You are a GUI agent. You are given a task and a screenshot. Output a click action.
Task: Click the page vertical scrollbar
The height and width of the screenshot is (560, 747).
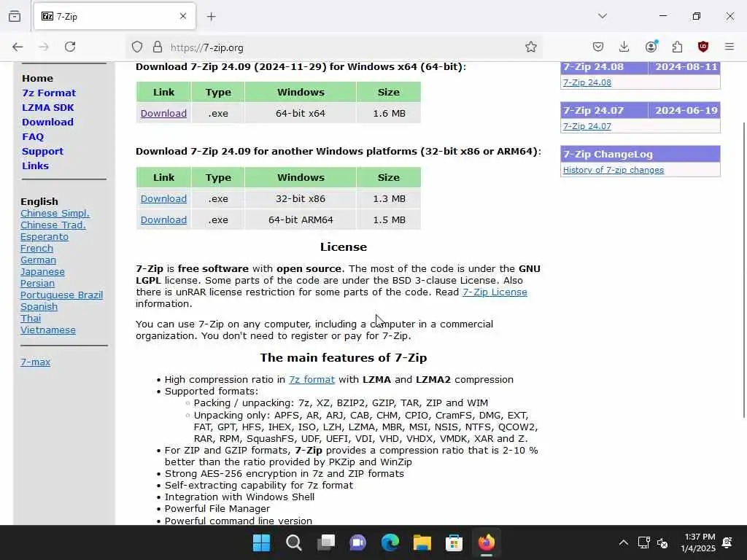744,270
